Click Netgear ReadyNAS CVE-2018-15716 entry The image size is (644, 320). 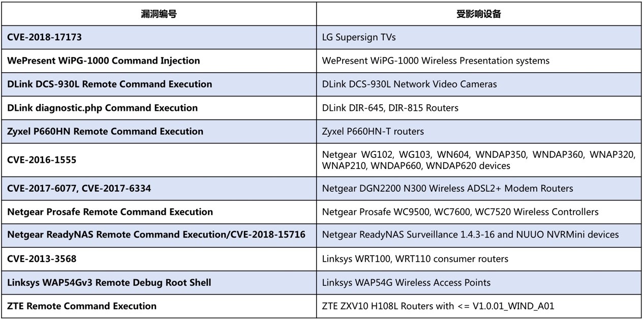point(159,235)
